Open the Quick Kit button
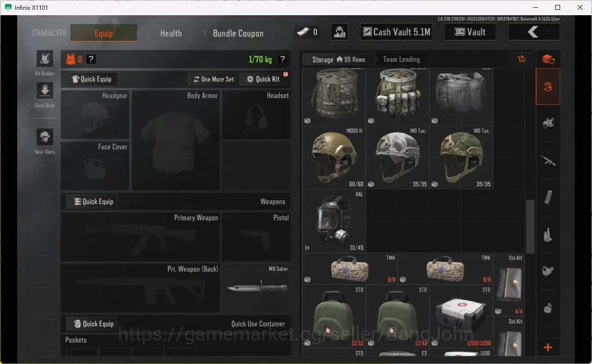This screenshot has height=364, width=592. point(264,79)
